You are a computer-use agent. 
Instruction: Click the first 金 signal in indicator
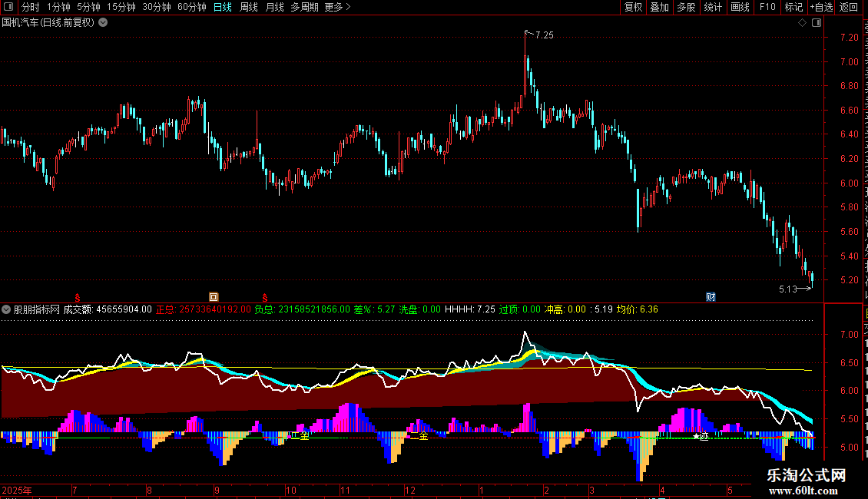[304, 437]
